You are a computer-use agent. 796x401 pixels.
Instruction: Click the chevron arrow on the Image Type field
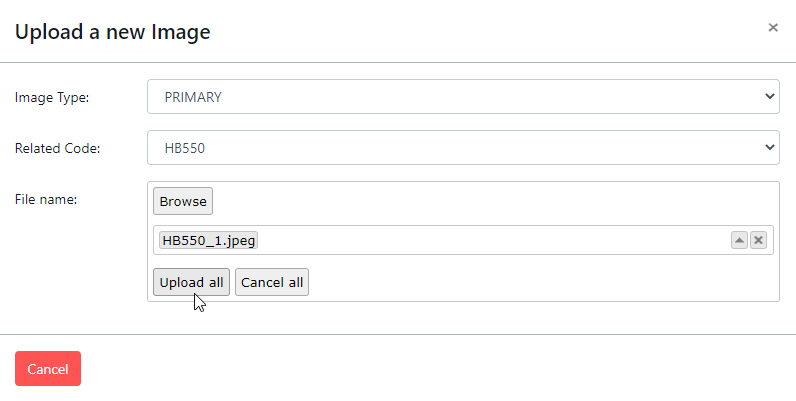pyautogui.click(x=769, y=97)
